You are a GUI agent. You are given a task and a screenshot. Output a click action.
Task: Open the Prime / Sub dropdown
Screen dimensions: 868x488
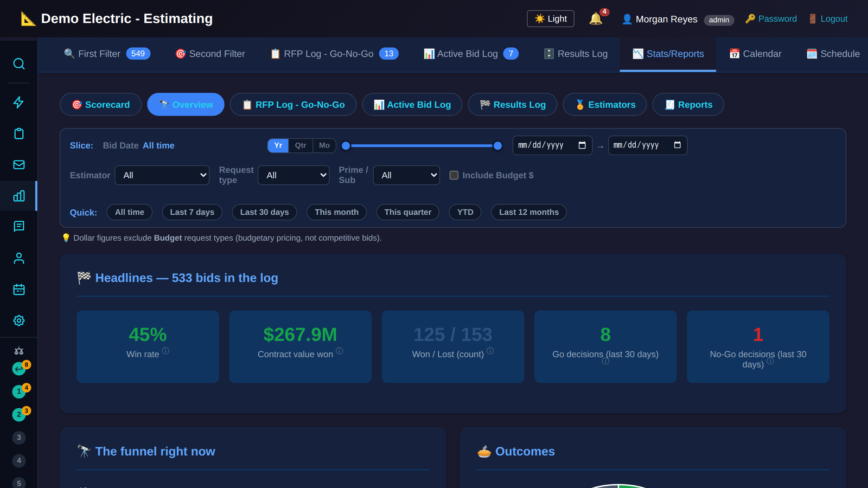pos(406,175)
